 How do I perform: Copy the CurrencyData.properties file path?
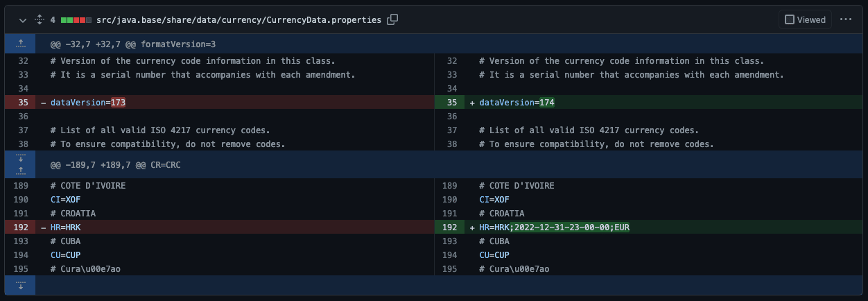[x=392, y=20]
